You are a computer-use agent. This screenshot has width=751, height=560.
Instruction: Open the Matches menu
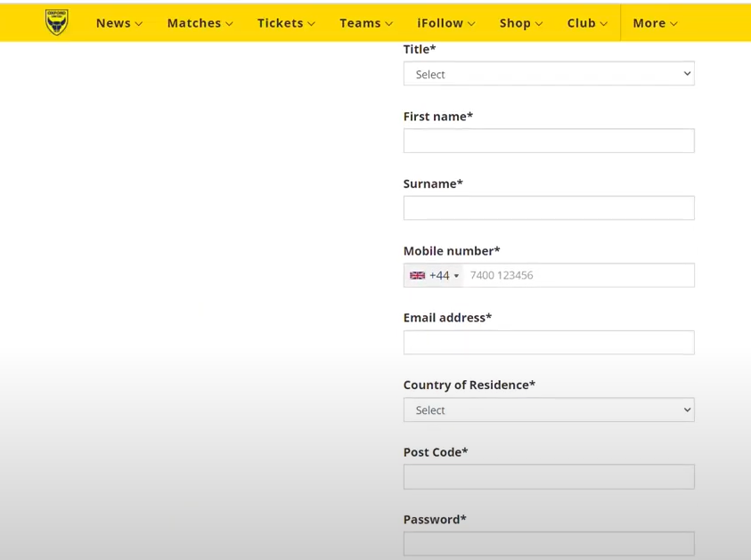click(x=200, y=23)
